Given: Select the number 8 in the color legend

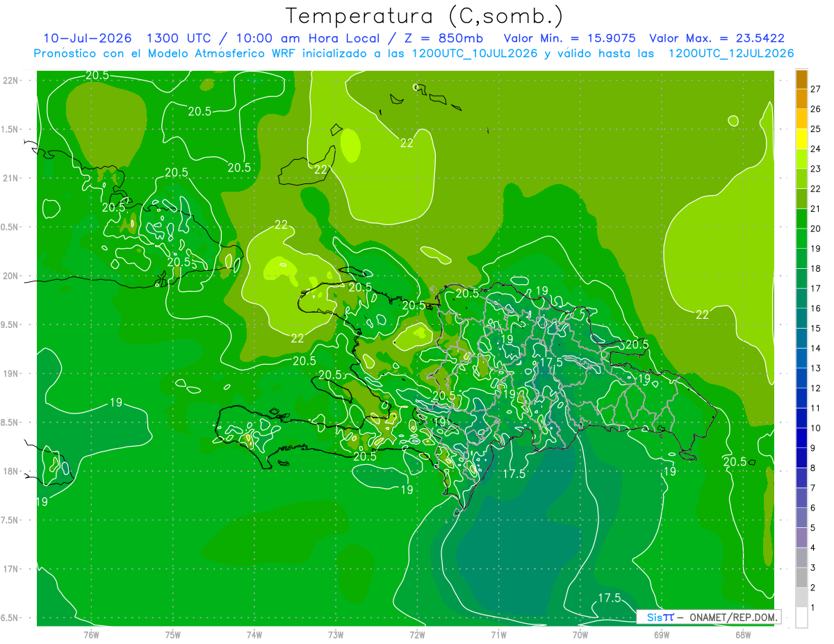Looking at the screenshot, I should tap(813, 468).
